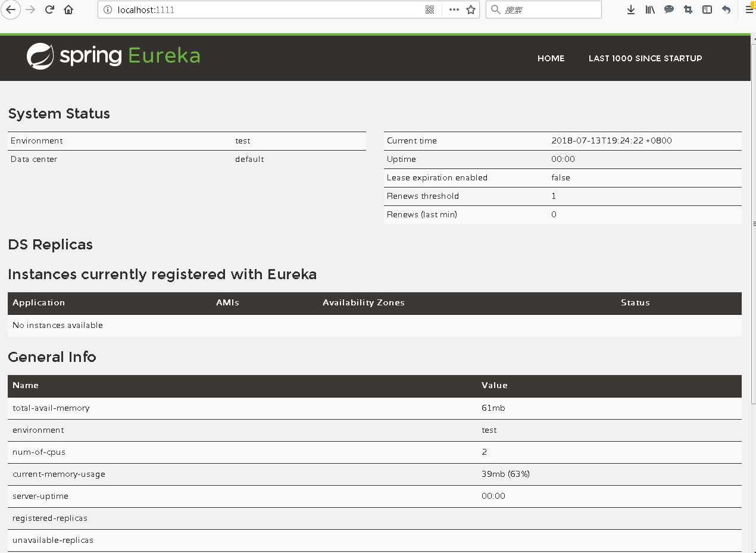Click the Application column header
Screen dimensions: 756x553
(39, 303)
